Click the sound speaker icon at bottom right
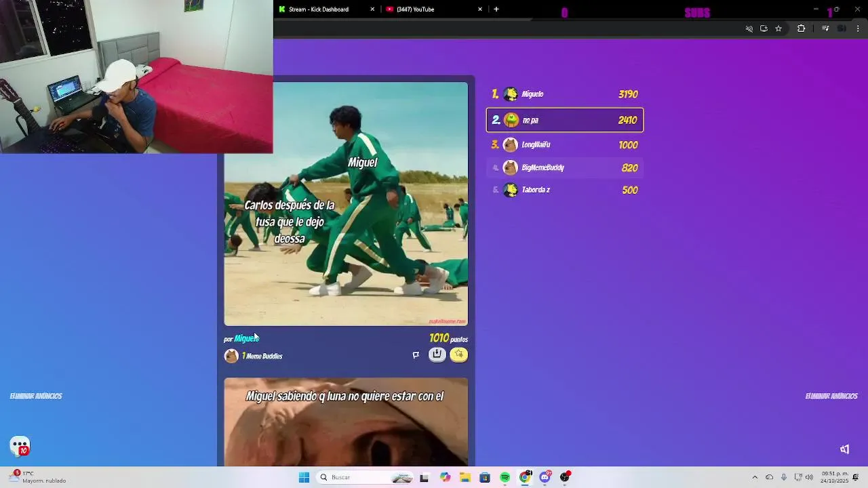 (844, 449)
